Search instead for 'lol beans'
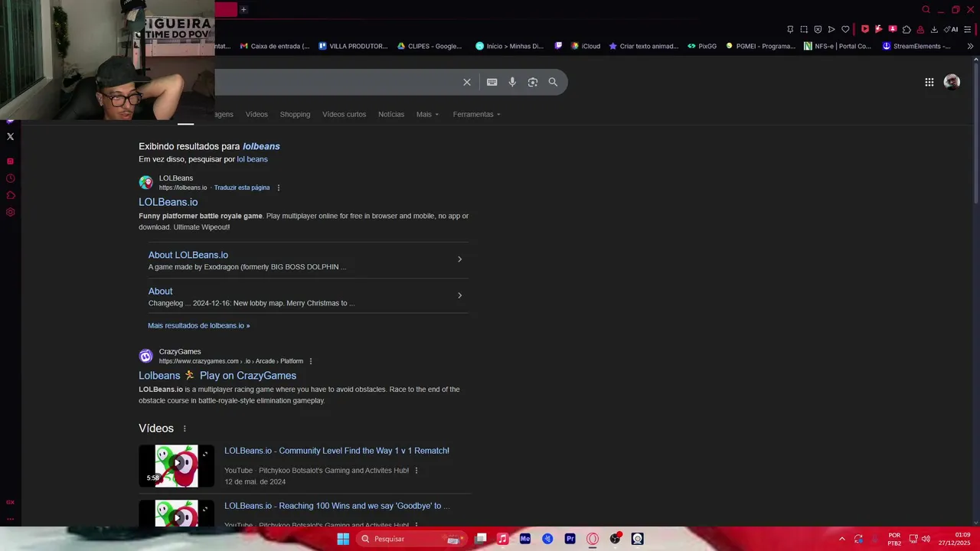The image size is (980, 551). point(252,159)
